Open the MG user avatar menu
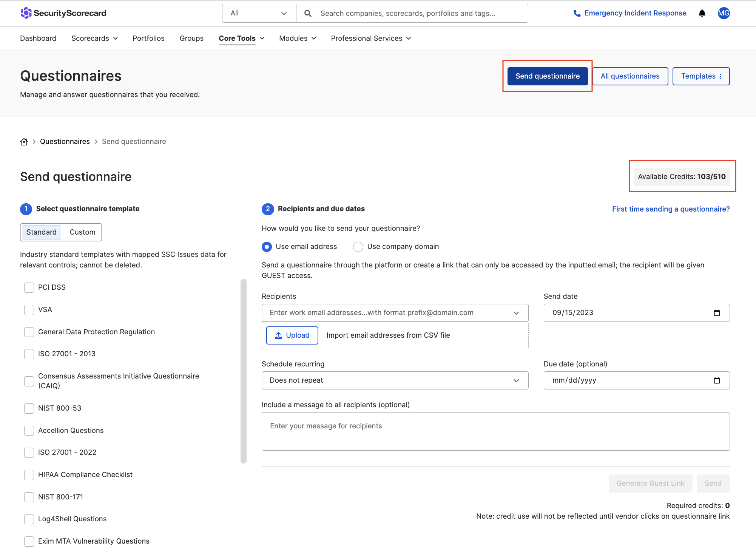This screenshot has height=547, width=756. [724, 13]
